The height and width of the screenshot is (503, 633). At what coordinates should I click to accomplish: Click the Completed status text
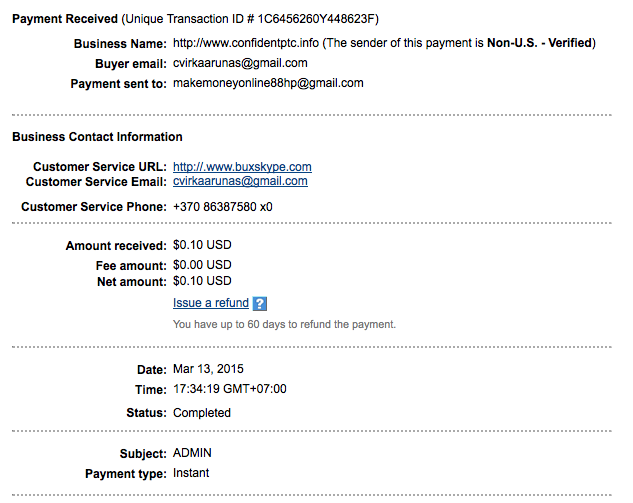click(x=202, y=413)
